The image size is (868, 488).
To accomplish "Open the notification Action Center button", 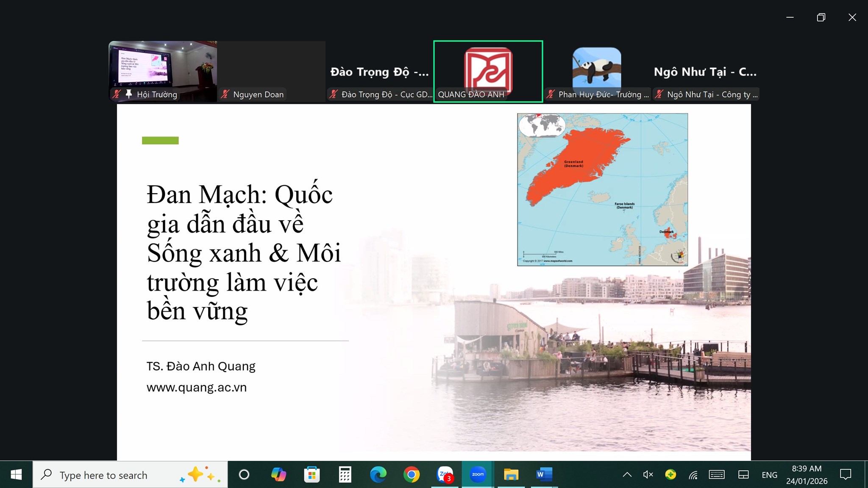I will tap(846, 474).
